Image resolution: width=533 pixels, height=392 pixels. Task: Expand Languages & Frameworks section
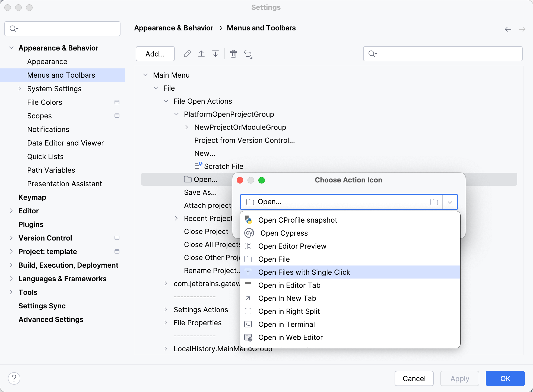[x=11, y=279]
